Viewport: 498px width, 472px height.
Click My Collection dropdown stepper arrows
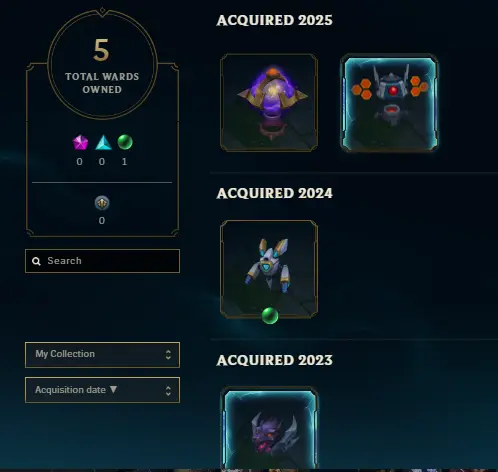click(168, 354)
